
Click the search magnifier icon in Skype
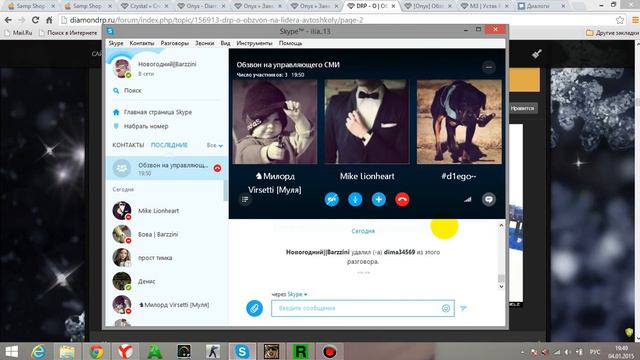pos(116,91)
